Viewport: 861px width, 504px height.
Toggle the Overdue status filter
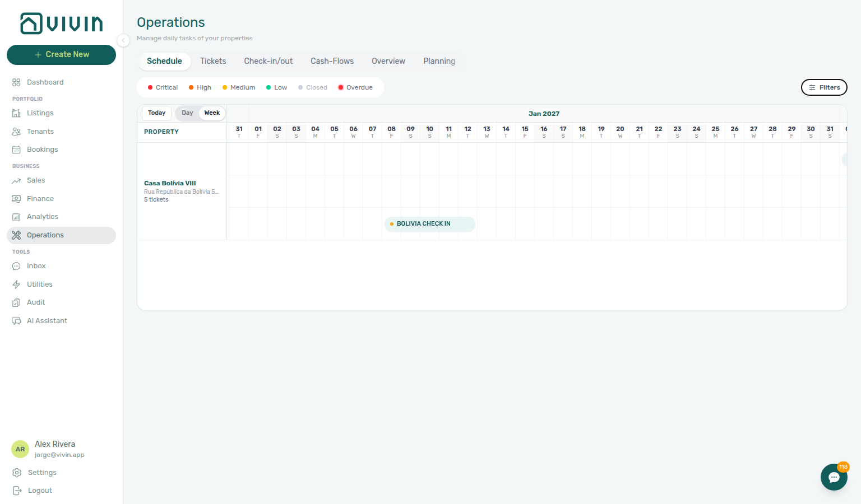click(x=355, y=87)
